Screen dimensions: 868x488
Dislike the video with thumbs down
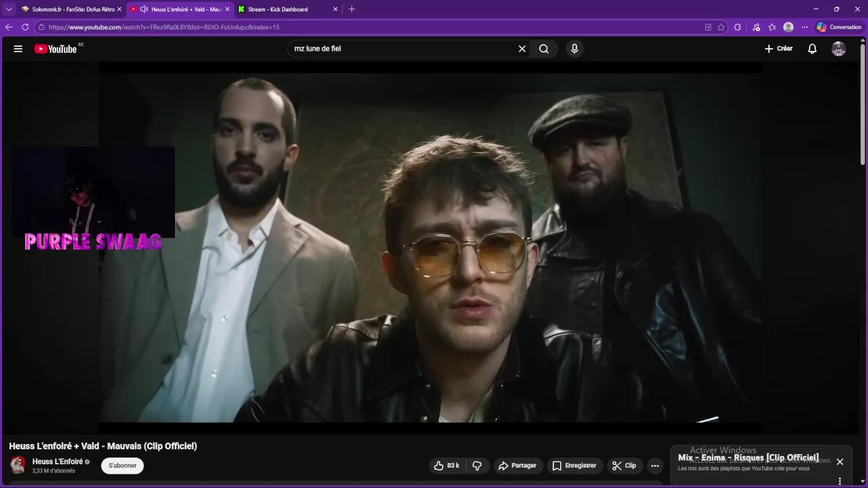click(477, 466)
